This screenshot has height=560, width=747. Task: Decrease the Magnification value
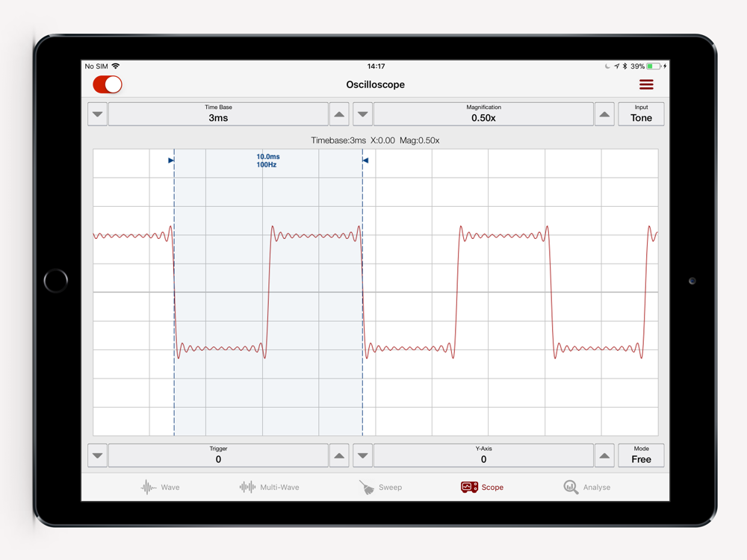(362, 114)
